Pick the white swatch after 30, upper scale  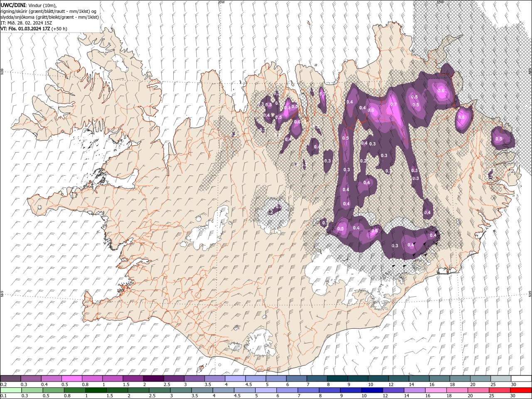[x=521, y=378]
